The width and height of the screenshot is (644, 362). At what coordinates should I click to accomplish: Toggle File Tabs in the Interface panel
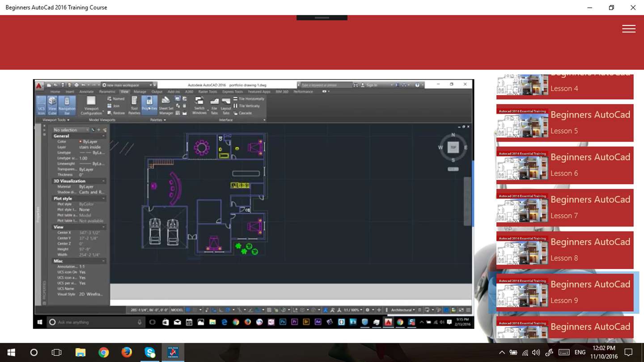pyautogui.click(x=214, y=106)
